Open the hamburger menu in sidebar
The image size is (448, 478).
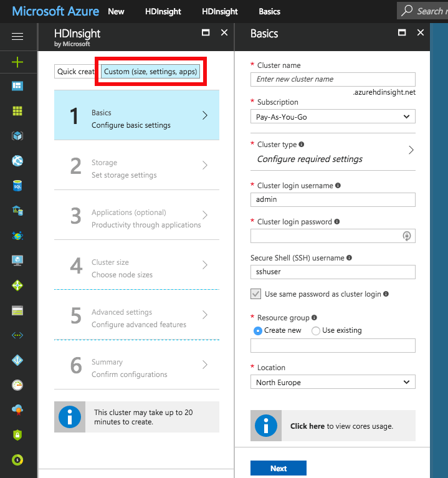click(17, 37)
